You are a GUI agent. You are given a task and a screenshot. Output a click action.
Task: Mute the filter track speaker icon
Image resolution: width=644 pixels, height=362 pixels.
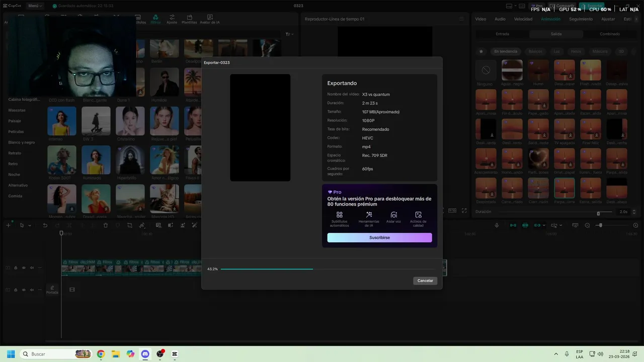coord(32,267)
